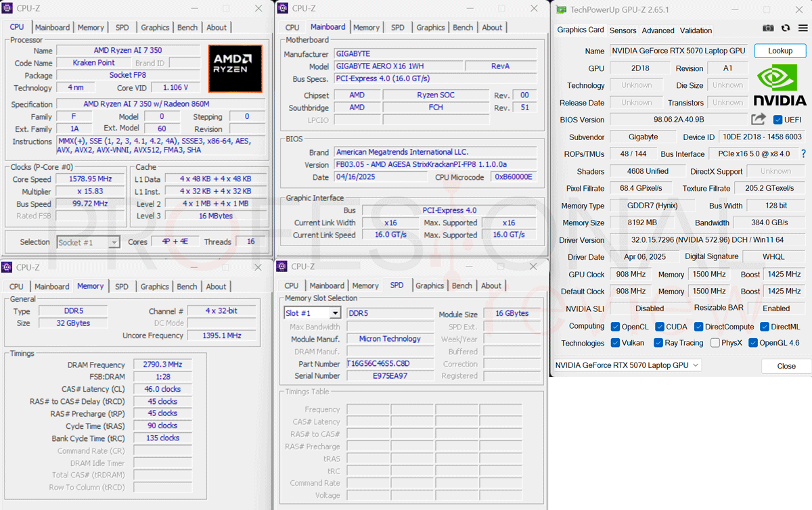
Task: Click the BIOS date '04/16/2025'
Action: click(382, 177)
